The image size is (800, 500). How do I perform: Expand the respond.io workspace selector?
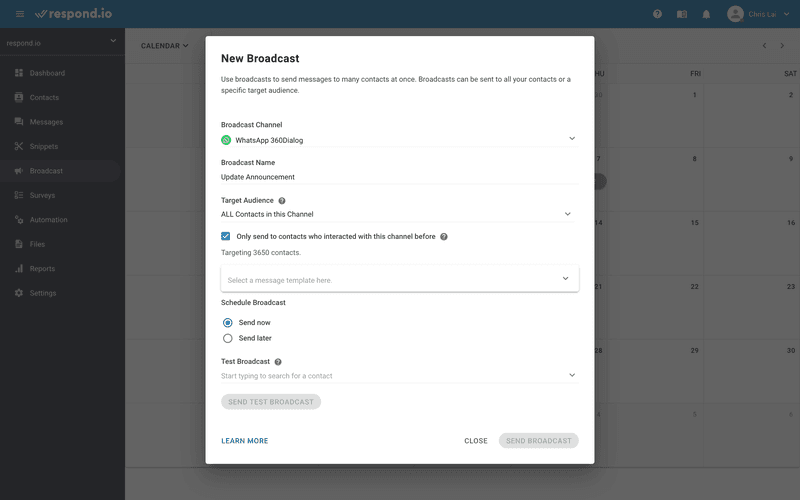[61, 42]
